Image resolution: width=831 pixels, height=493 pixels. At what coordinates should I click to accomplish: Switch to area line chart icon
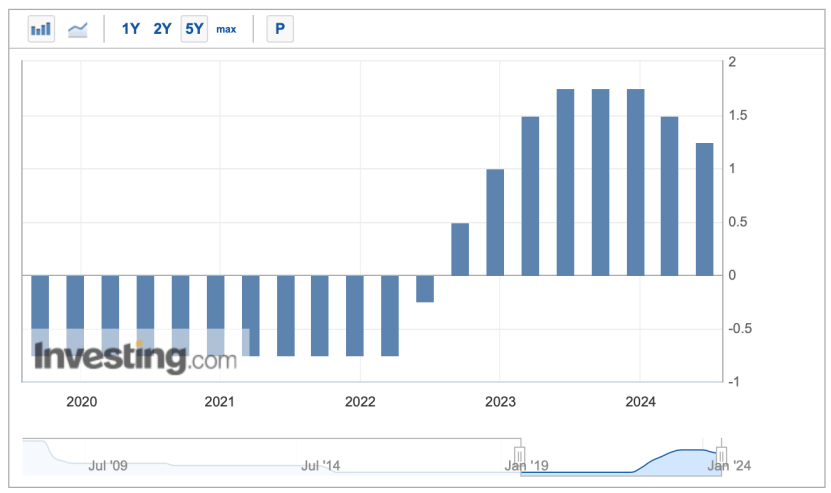click(77, 29)
